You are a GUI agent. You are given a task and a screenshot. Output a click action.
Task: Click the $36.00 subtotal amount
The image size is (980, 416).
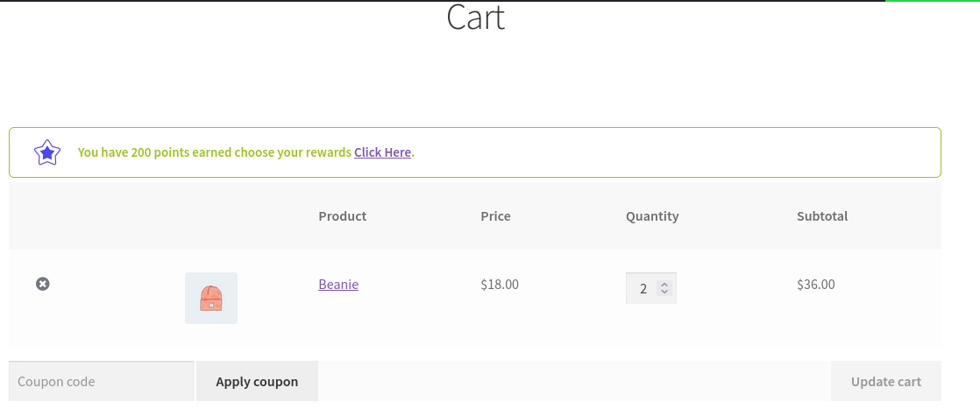[815, 285]
